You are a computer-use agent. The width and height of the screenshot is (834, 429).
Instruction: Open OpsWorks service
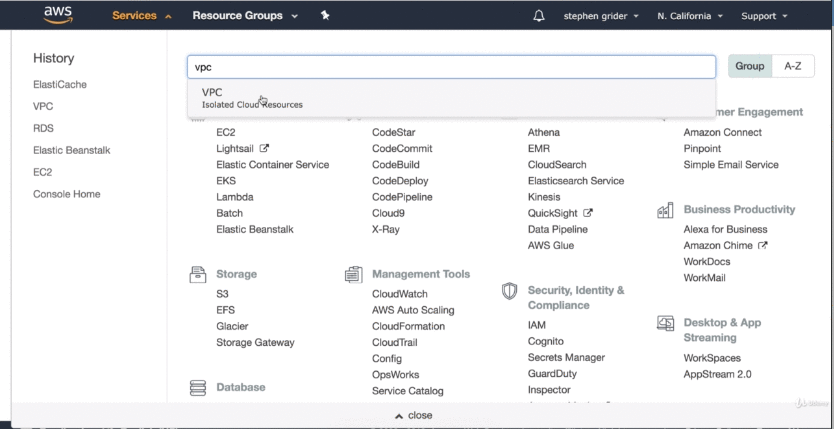point(396,375)
